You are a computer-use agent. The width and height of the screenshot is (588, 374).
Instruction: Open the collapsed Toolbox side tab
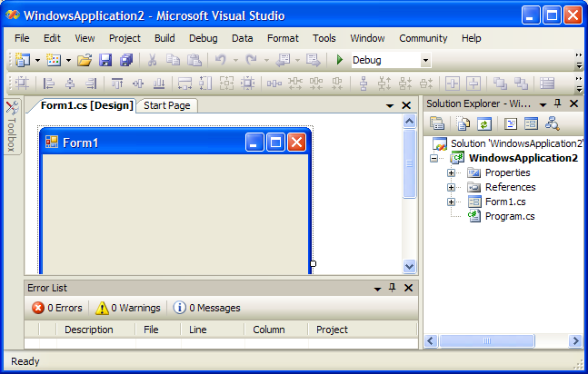[13, 127]
